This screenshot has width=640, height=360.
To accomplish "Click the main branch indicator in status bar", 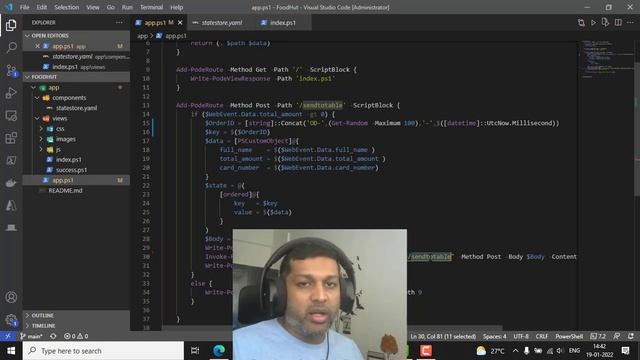I will pos(31,336).
